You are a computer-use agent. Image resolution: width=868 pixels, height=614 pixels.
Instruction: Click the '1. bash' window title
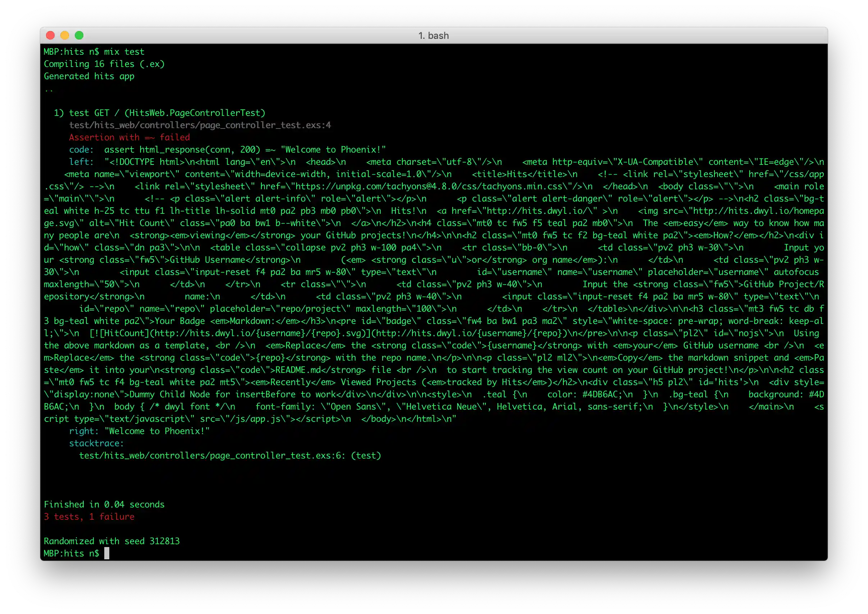click(x=433, y=36)
